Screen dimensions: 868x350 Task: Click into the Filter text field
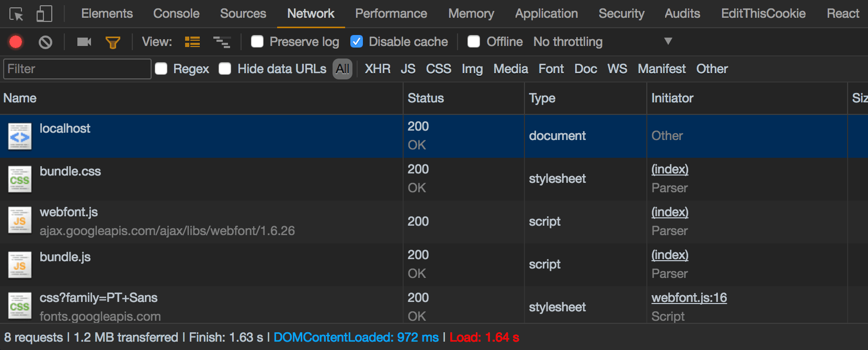pos(77,69)
